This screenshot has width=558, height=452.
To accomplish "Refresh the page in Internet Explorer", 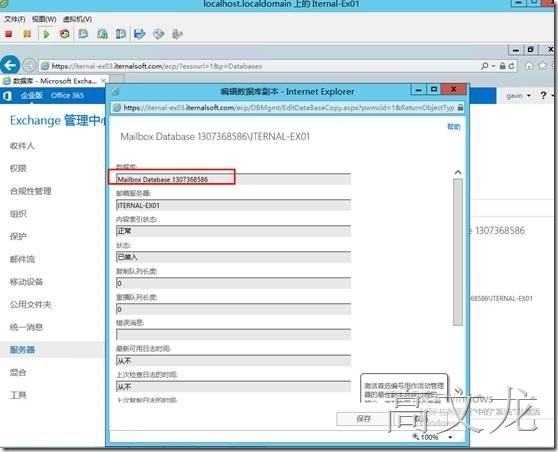I will [511, 66].
